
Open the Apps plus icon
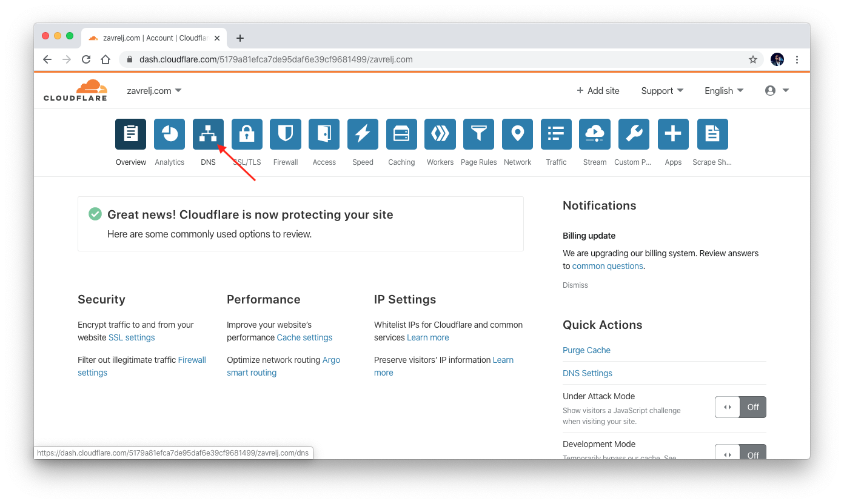pos(673,134)
